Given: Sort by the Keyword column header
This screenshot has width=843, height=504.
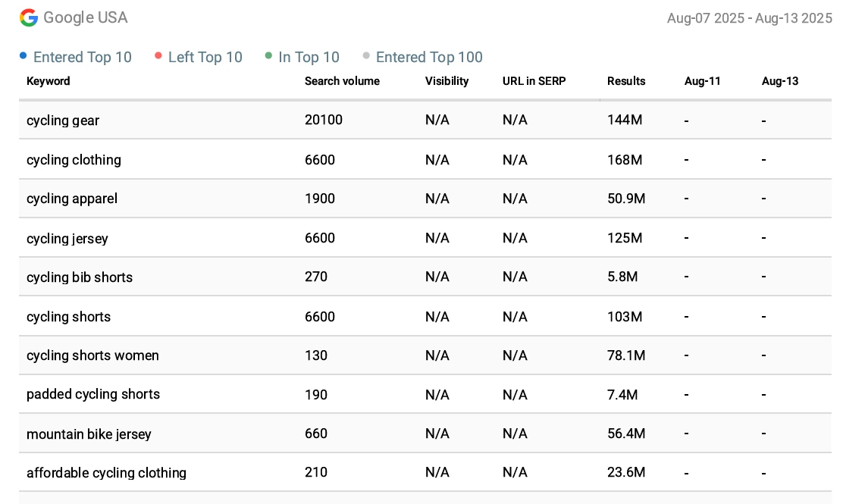Looking at the screenshot, I should pyautogui.click(x=48, y=81).
